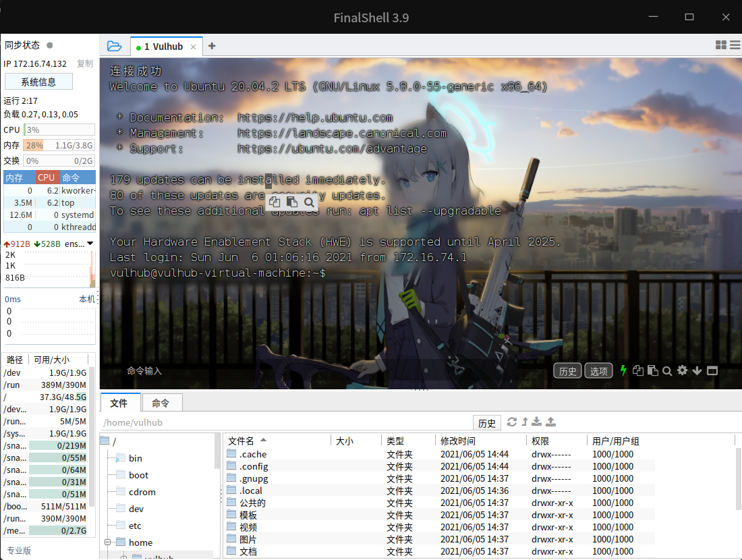The height and width of the screenshot is (560, 742).
Task: Click the 交换 usage bar 0%
Action: pyautogui.click(x=59, y=161)
